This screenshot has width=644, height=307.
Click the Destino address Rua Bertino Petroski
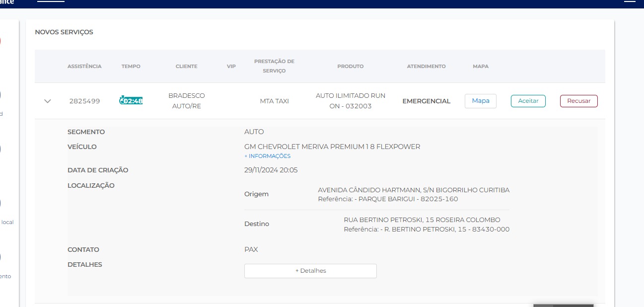tap(422, 220)
